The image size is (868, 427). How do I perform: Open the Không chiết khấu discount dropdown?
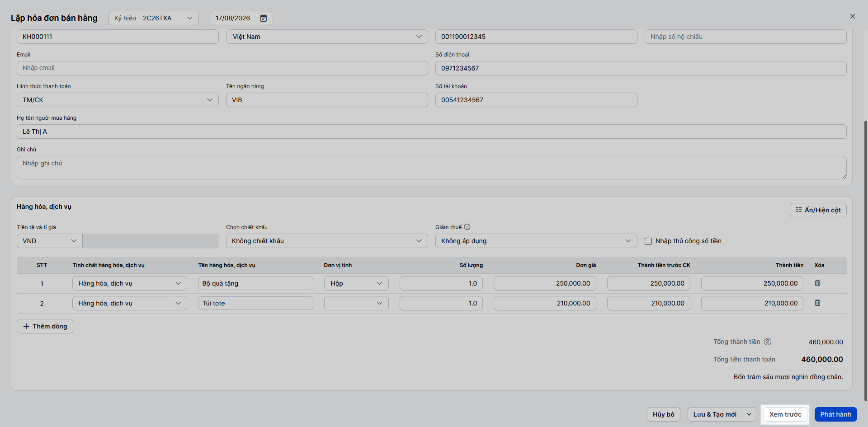(x=327, y=241)
